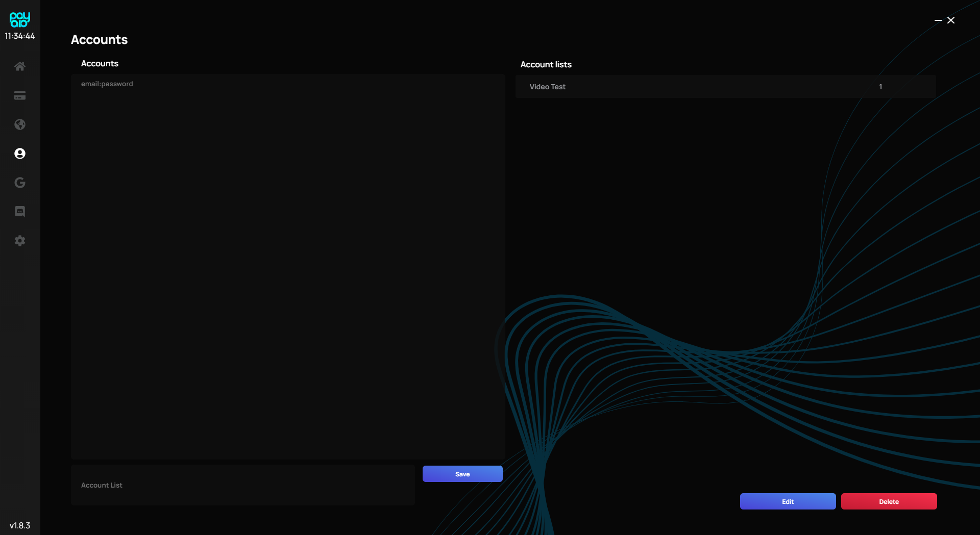This screenshot has width=980, height=535.
Task: Click the v1.8.3 version label
Action: [20, 525]
